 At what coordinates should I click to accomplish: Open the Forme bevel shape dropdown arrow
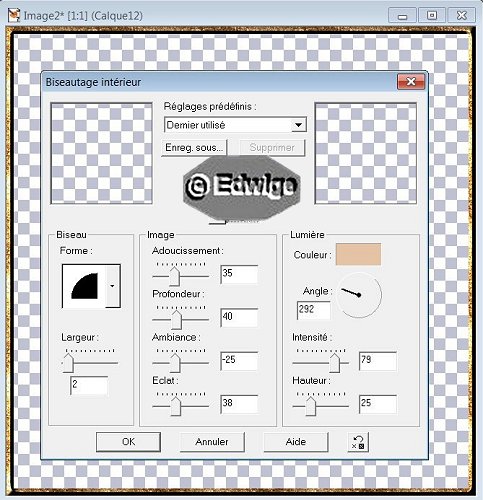click(113, 286)
